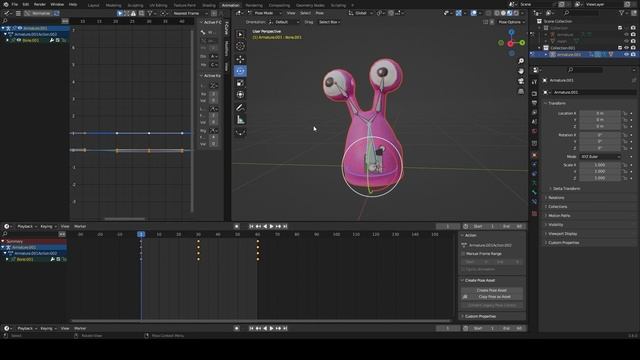Click the dope sheet horizontal scrollbar
The height and width of the screenshot is (360, 640).
point(261,321)
